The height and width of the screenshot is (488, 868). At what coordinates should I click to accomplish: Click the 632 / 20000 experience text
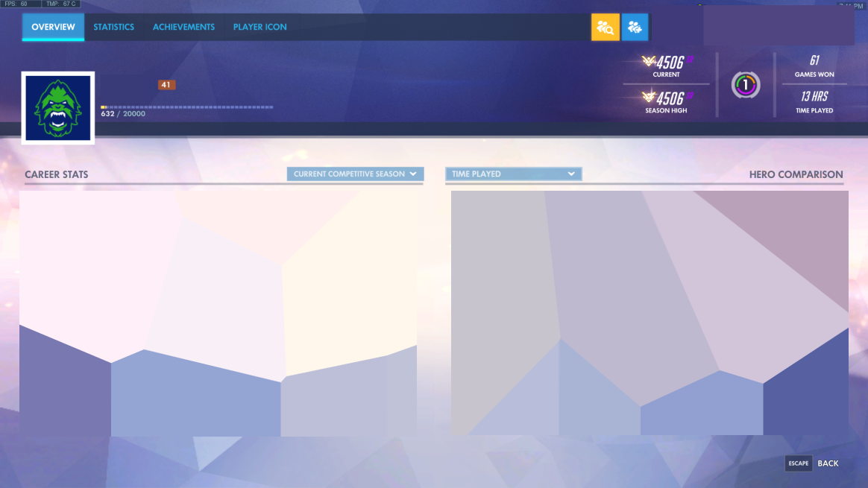point(123,114)
